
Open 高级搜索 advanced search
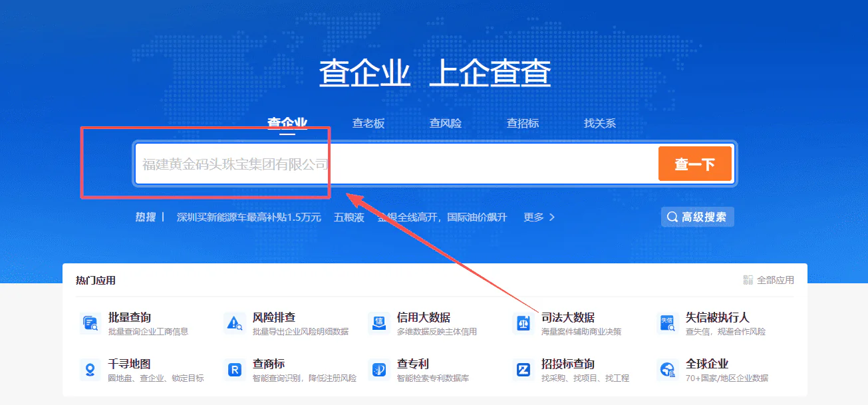[697, 217]
